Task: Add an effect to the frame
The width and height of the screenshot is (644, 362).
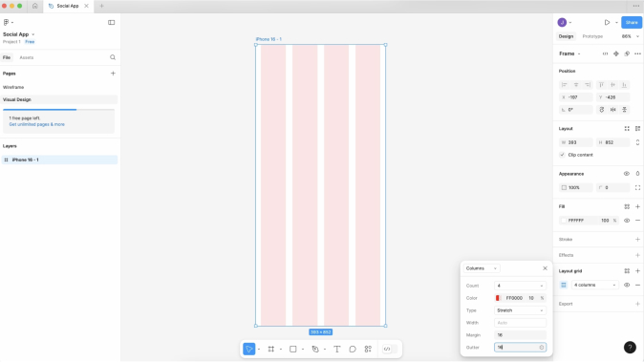Action: (x=637, y=255)
